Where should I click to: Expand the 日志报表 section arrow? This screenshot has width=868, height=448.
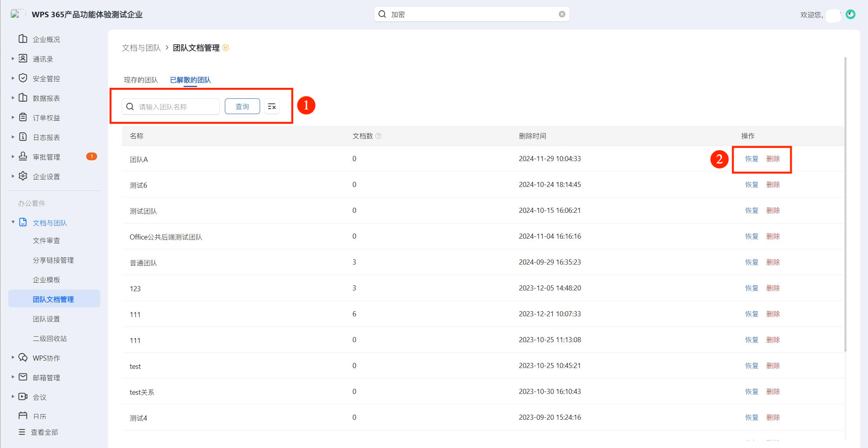click(x=13, y=137)
